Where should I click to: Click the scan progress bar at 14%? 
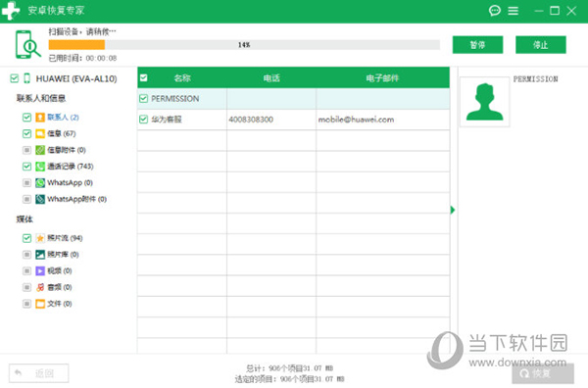(x=244, y=45)
